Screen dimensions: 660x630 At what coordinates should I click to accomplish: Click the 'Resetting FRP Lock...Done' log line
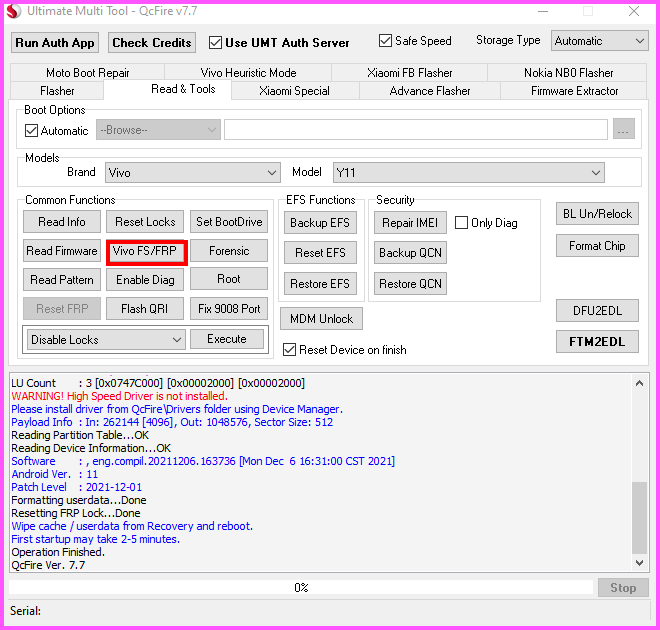click(x=76, y=513)
